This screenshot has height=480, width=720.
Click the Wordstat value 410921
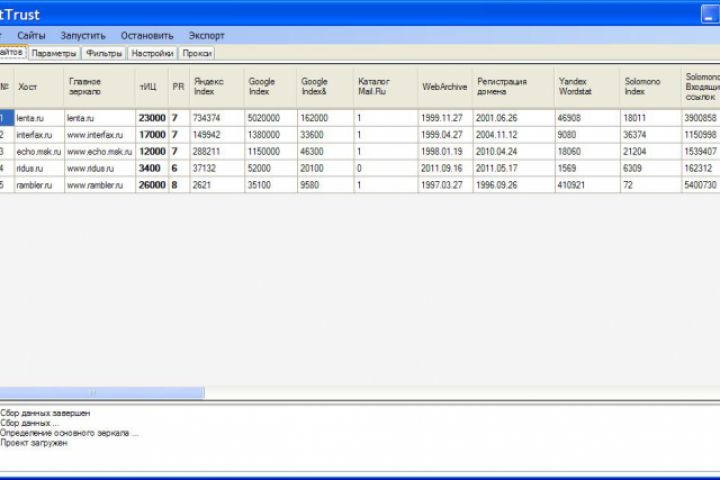click(x=587, y=185)
